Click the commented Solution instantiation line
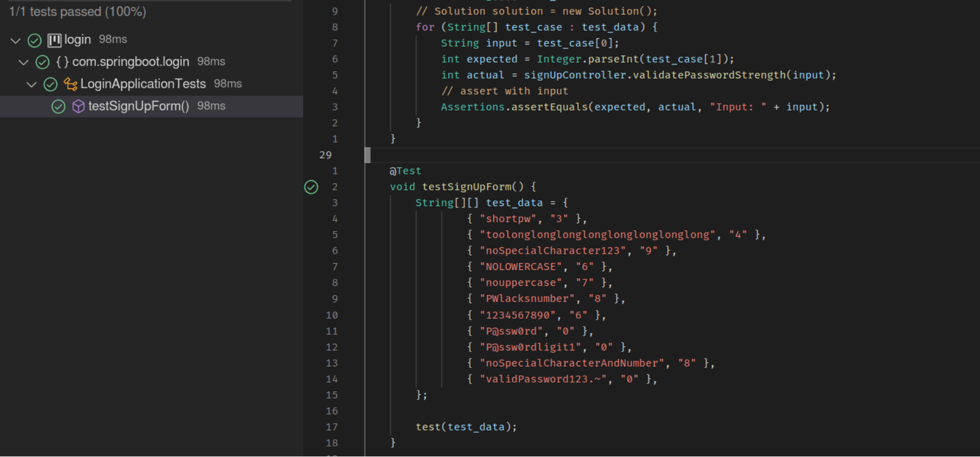Image resolution: width=980 pixels, height=457 pixels. tap(537, 11)
